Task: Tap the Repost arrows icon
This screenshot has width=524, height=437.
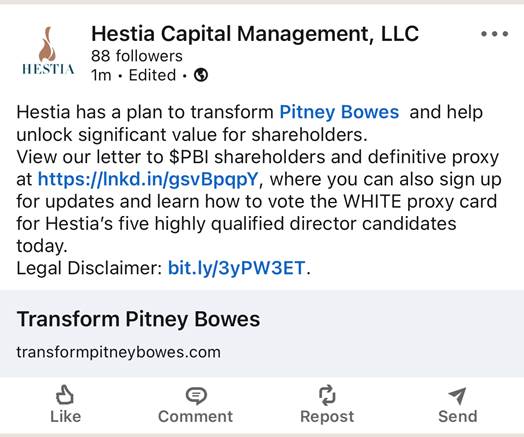Action: point(327,395)
